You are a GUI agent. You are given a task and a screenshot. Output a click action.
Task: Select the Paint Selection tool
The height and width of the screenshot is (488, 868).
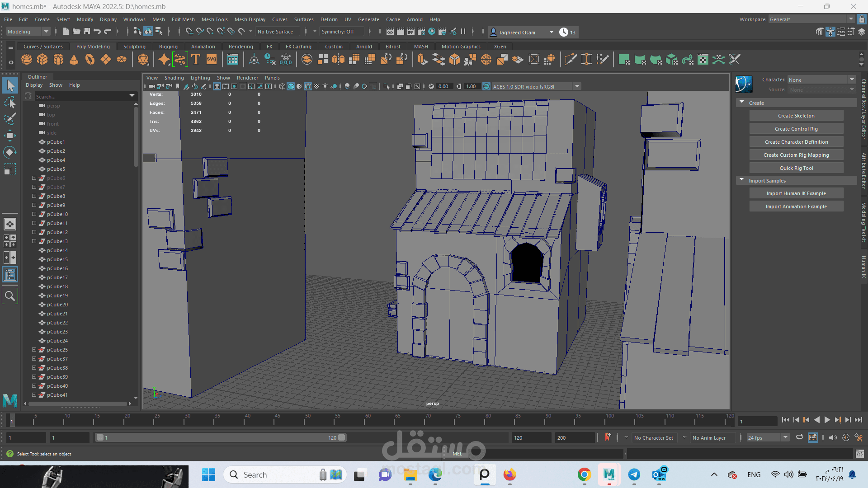(x=10, y=119)
